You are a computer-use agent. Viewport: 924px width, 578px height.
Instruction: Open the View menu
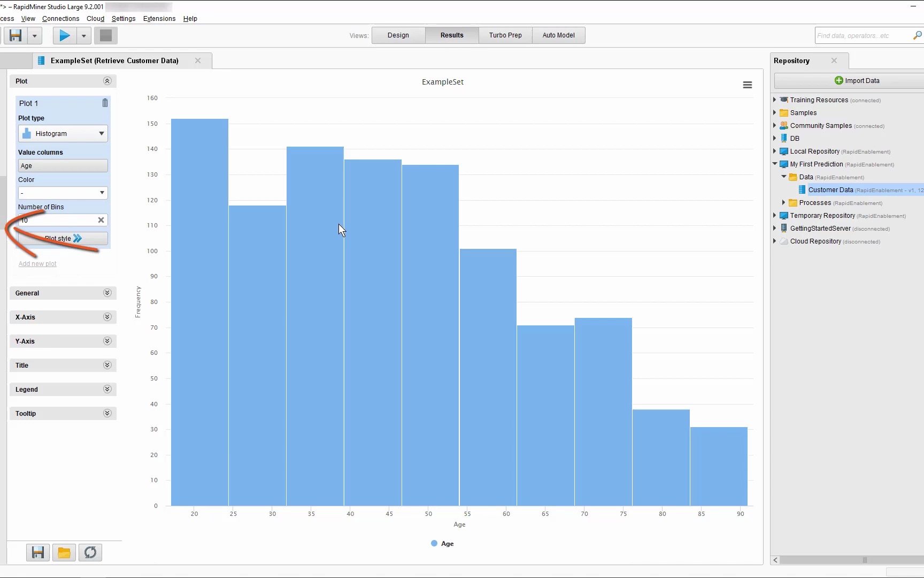click(x=28, y=19)
